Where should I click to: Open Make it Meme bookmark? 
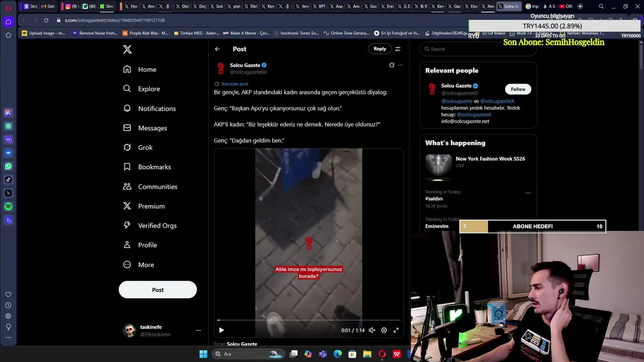click(246, 33)
